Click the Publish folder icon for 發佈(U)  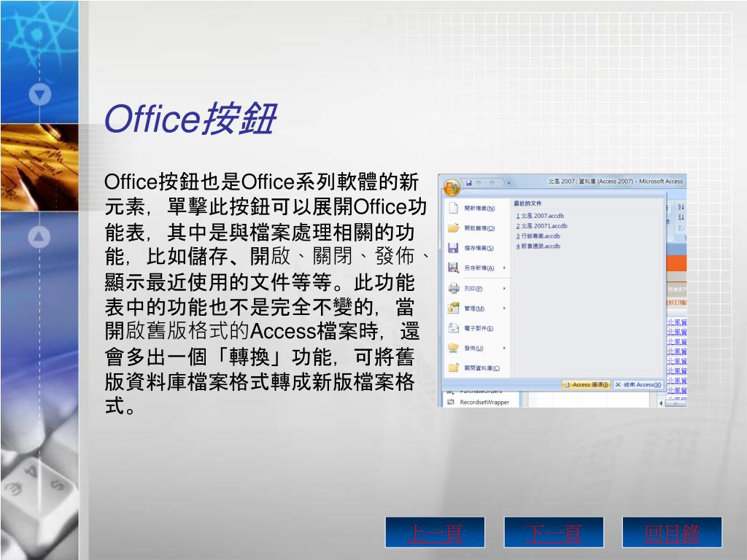454,348
